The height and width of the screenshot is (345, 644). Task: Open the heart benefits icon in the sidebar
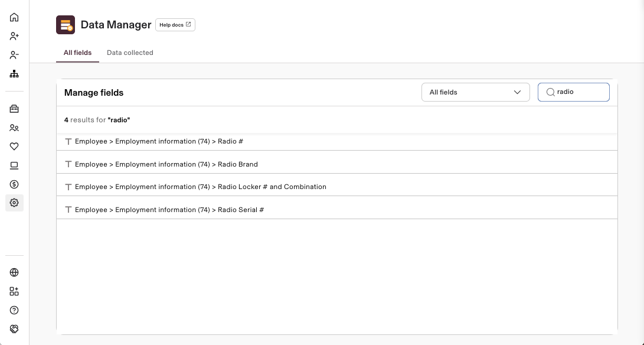14,147
